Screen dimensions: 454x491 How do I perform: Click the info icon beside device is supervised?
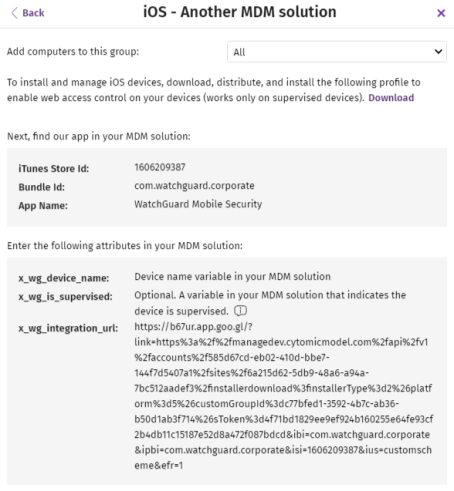point(240,311)
